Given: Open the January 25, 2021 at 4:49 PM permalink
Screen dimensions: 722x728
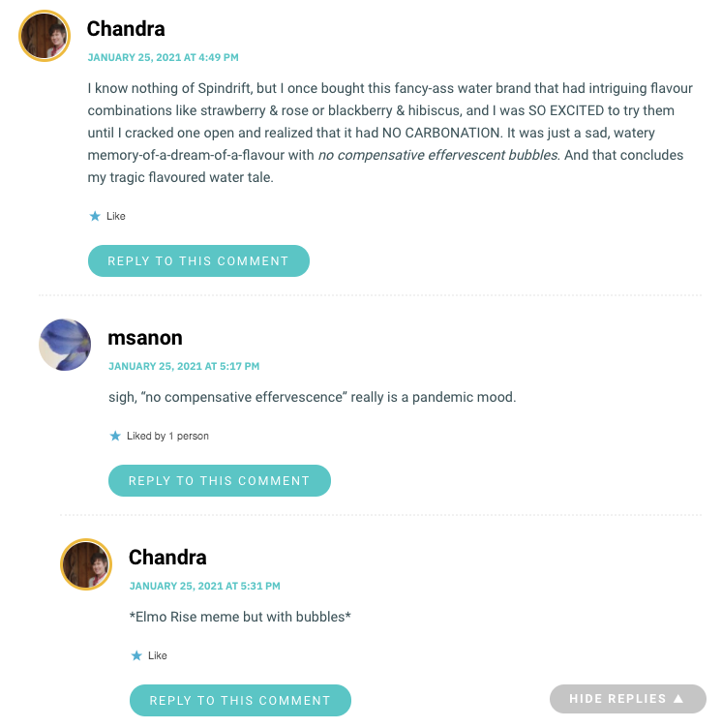Looking at the screenshot, I should coord(163,57).
